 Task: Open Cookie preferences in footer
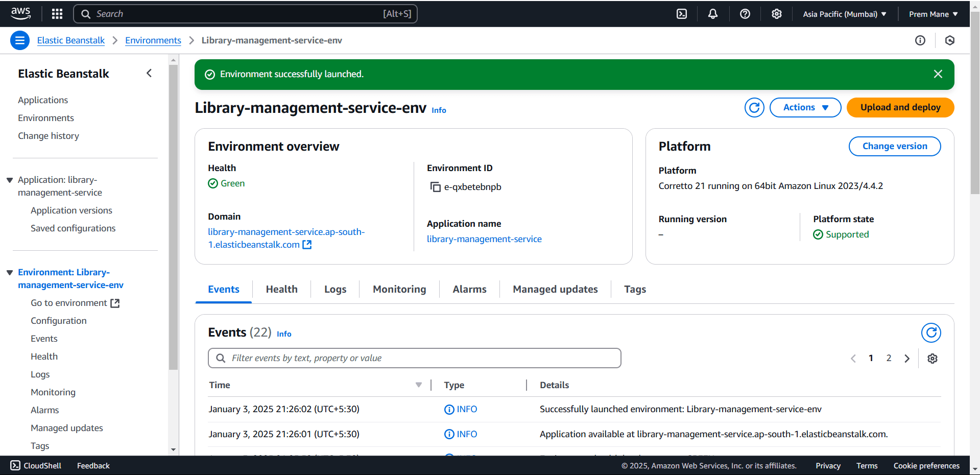(926, 466)
